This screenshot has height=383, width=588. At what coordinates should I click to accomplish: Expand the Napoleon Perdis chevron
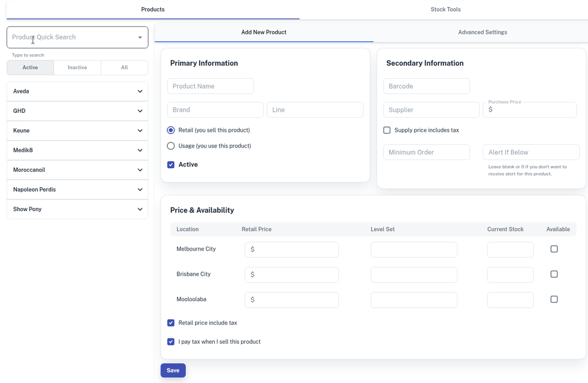[140, 190]
